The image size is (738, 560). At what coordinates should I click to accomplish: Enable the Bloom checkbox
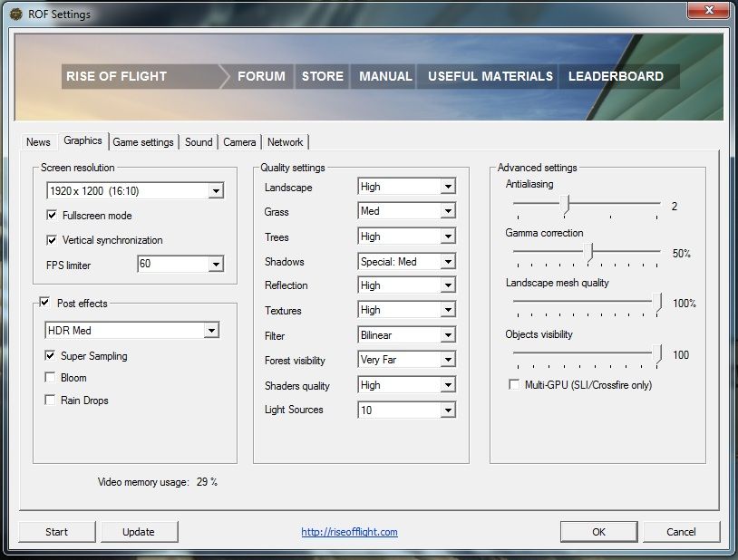pos(50,378)
